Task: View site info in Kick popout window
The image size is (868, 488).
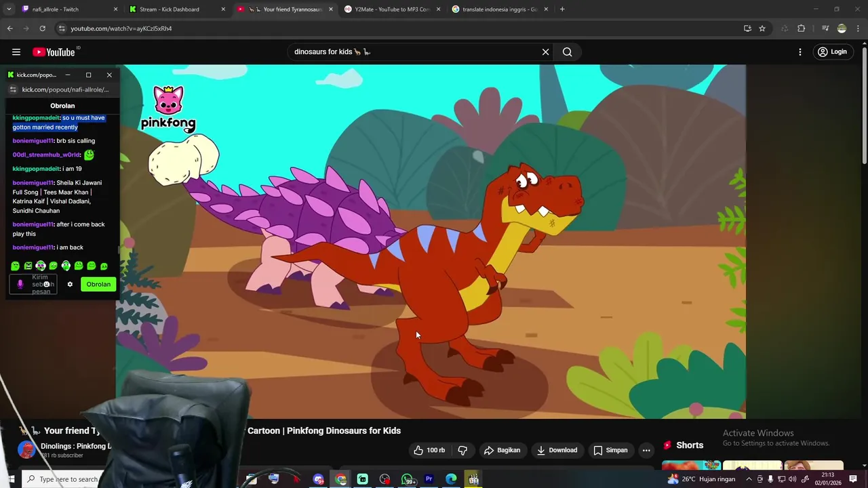Action: click(13, 89)
